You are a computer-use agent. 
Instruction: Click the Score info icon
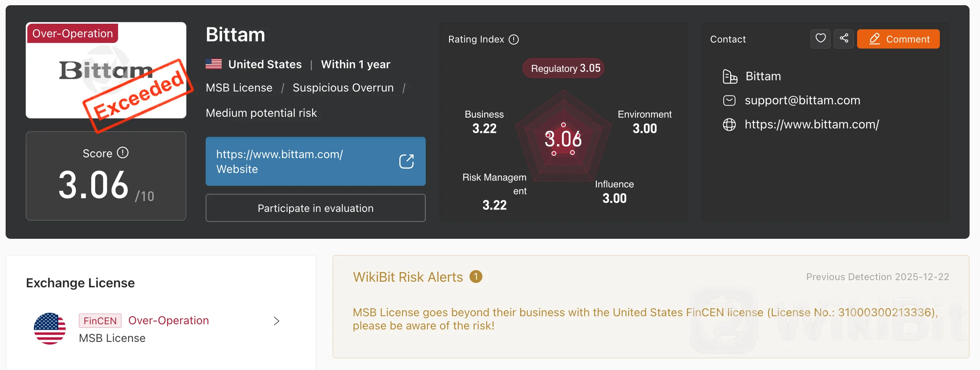[x=122, y=153]
